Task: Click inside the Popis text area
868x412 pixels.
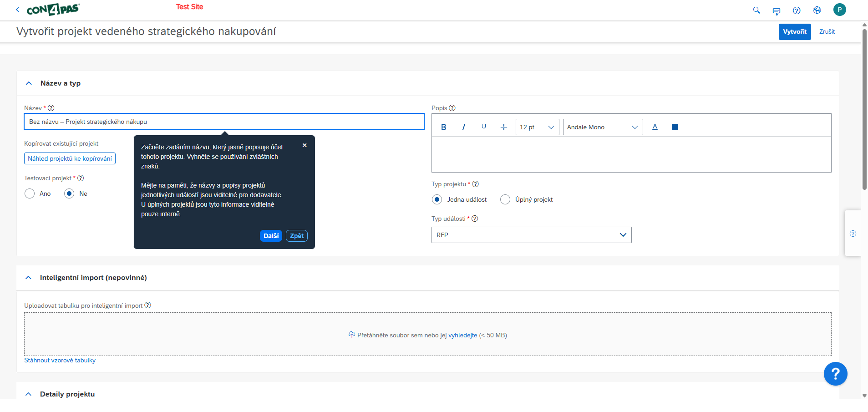Action: tap(631, 154)
